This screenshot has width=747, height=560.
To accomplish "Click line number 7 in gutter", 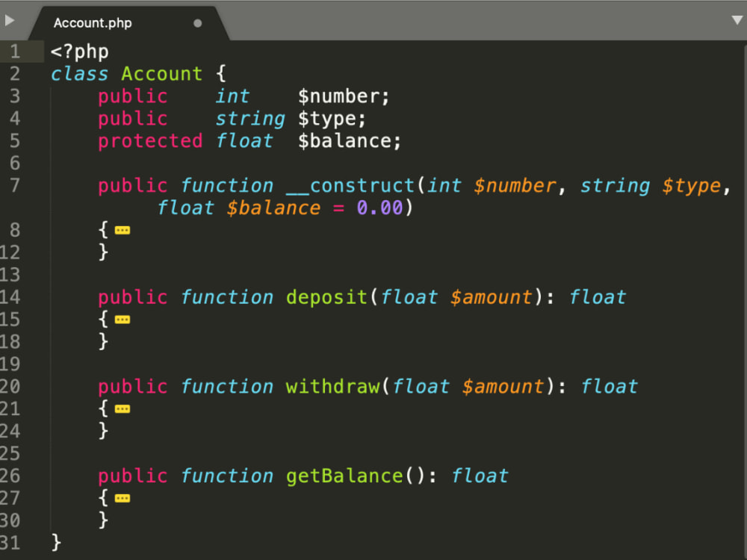I will [15, 185].
